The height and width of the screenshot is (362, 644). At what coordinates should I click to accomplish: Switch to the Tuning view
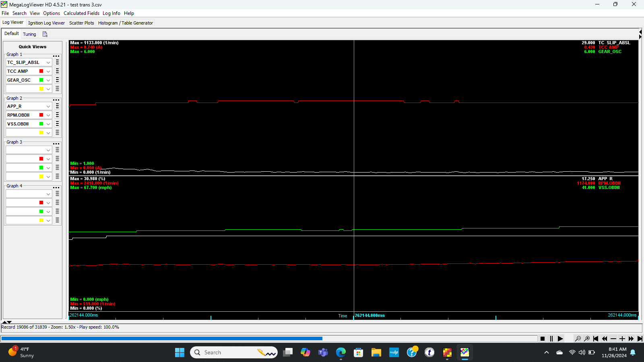(29, 34)
